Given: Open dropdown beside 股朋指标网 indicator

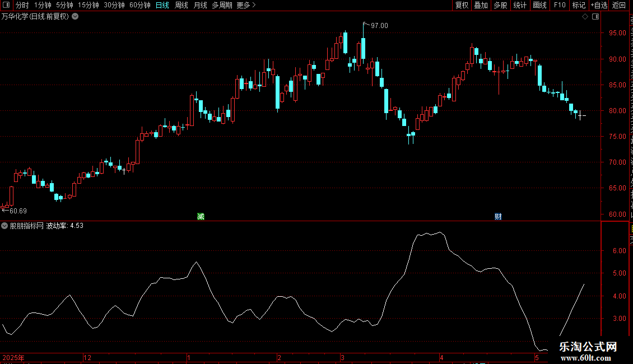Looking at the screenshot, I should 4,226.
